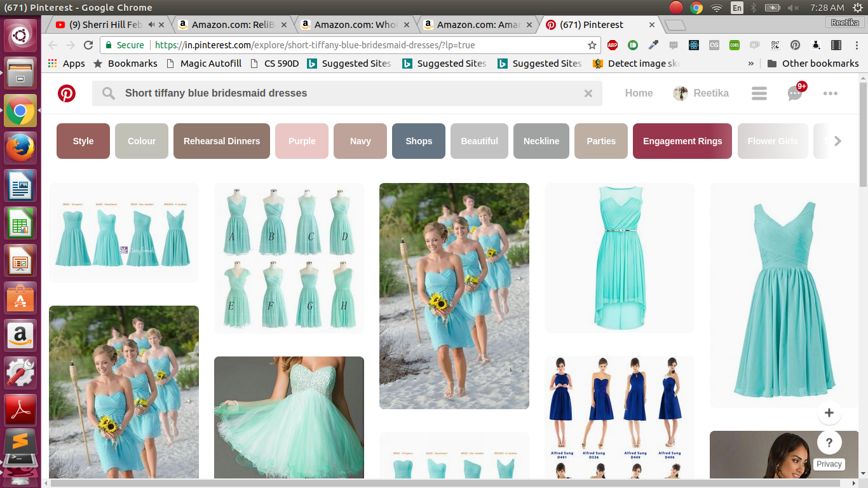Screen dimensions: 868x488
Task: Filter by Style category chip
Action: (83, 141)
